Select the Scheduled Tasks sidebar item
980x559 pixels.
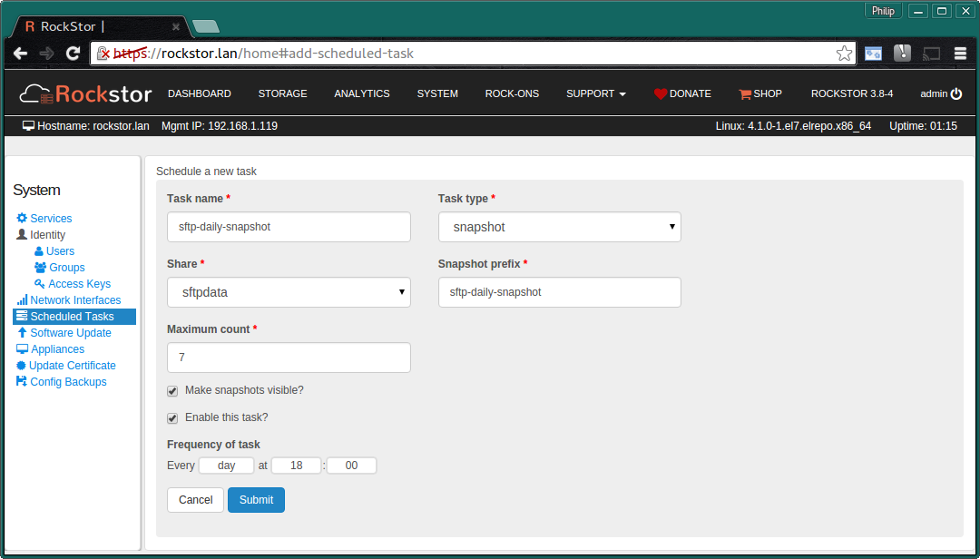coord(74,317)
